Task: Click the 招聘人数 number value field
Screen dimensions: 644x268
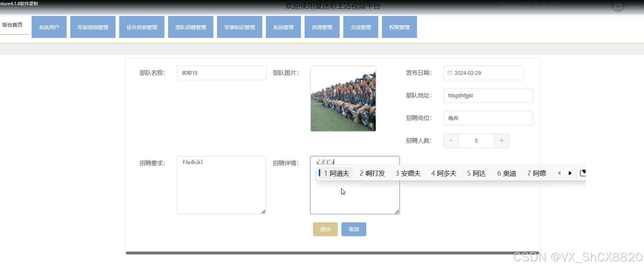Action: tap(476, 141)
